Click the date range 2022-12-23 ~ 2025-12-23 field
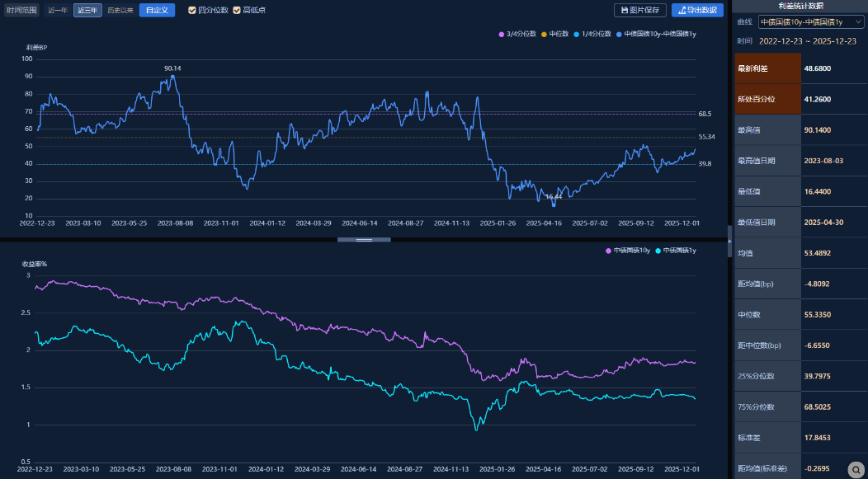Screen dimensions: 868x479 coord(807,40)
